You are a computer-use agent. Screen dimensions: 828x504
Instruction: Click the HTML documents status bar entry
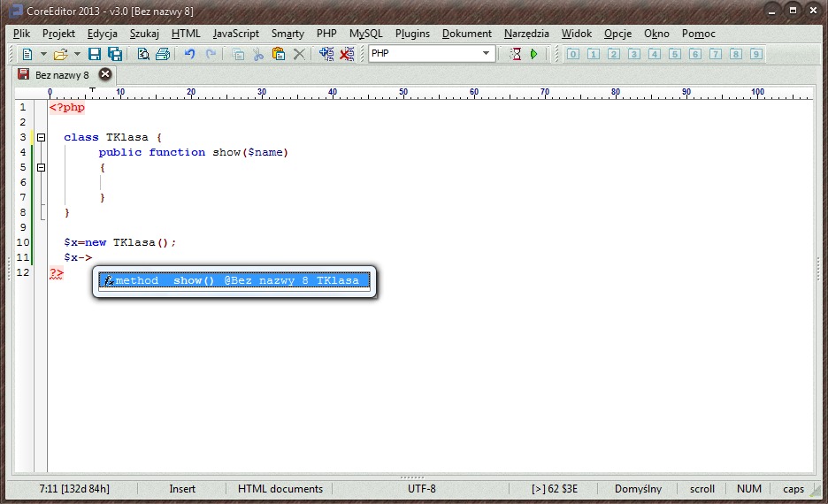click(280, 489)
